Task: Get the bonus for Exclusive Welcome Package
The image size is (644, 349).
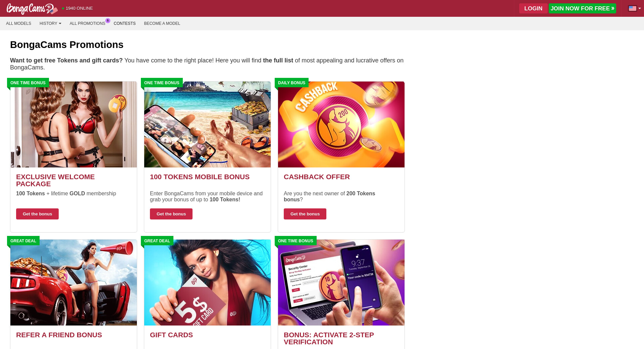Action: click(37, 214)
